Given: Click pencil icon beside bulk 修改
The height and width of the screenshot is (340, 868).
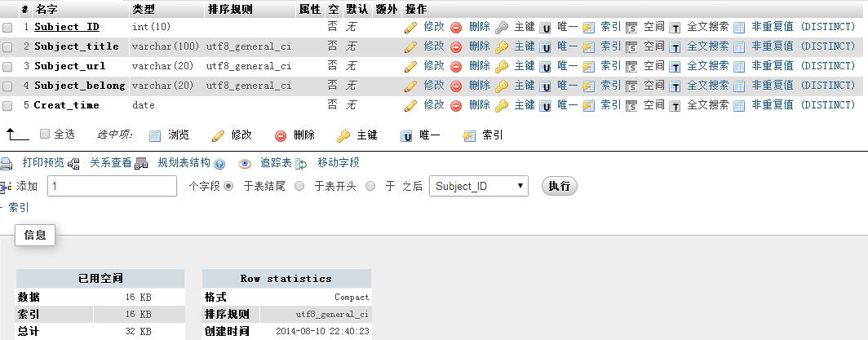Looking at the screenshot, I should [218, 135].
